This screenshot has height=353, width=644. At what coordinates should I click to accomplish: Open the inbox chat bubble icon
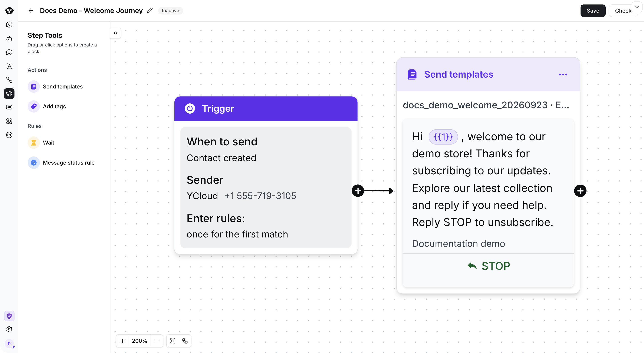(9, 52)
